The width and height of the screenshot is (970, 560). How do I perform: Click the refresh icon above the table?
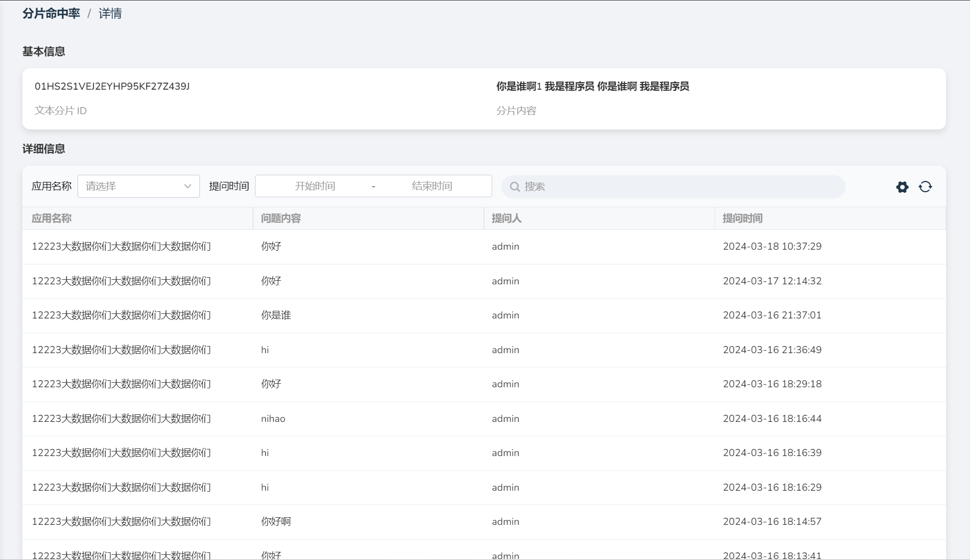(x=925, y=187)
